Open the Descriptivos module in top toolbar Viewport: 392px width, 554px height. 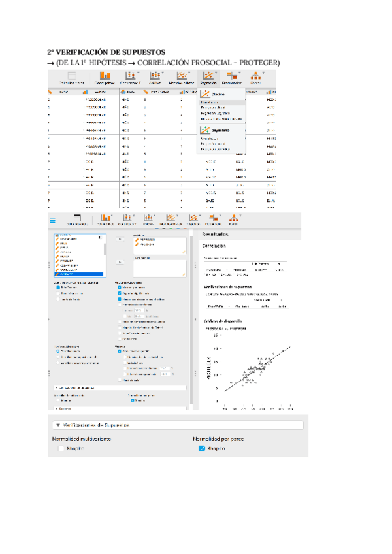click(105, 78)
